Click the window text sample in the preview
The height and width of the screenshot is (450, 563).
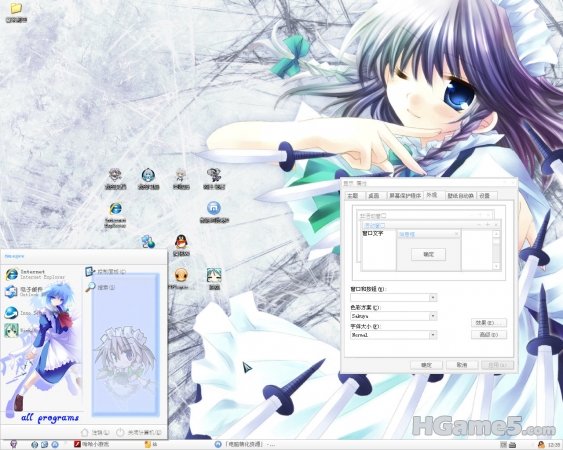(373, 233)
